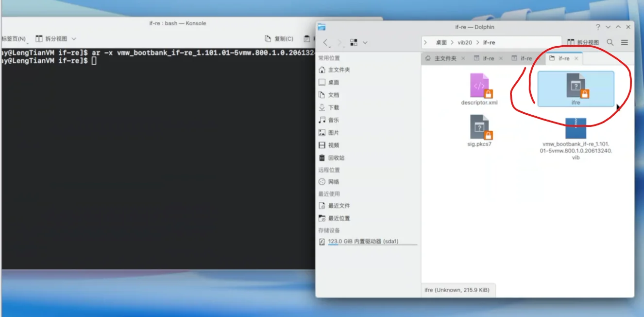Screen dimensions: 644x317
Task: Click the 常用位置 sidebar heading
Action: [x=329, y=58]
